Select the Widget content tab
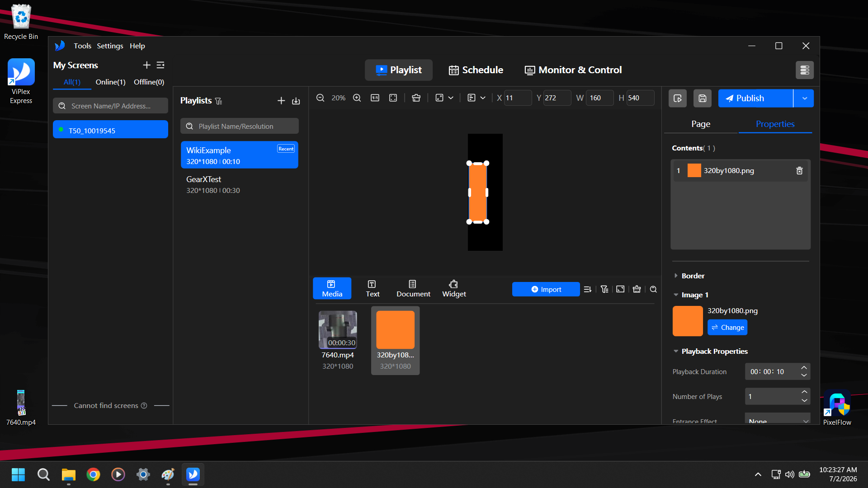 click(454, 288)
